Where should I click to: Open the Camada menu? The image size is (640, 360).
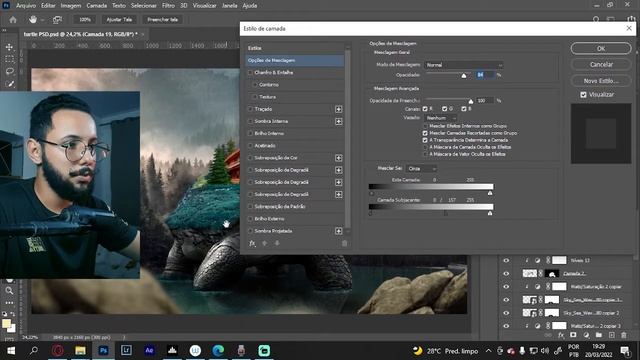coord(97,6)
